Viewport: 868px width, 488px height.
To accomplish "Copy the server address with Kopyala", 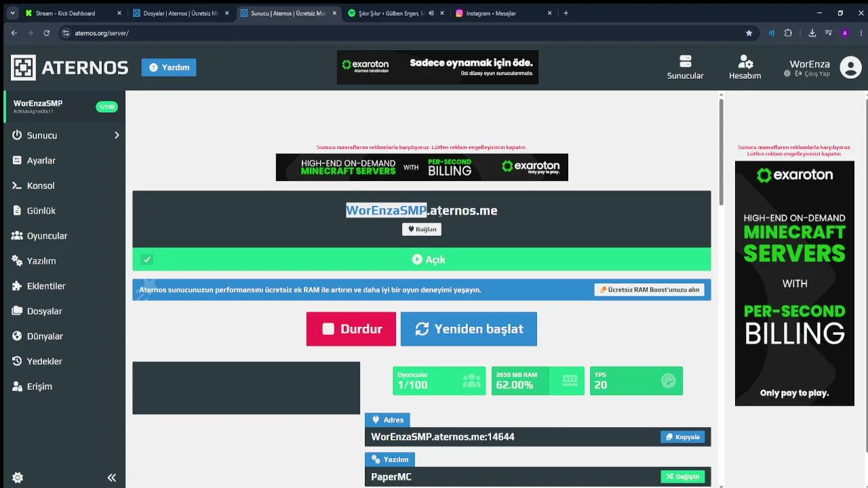I will (x=683, y=437).
